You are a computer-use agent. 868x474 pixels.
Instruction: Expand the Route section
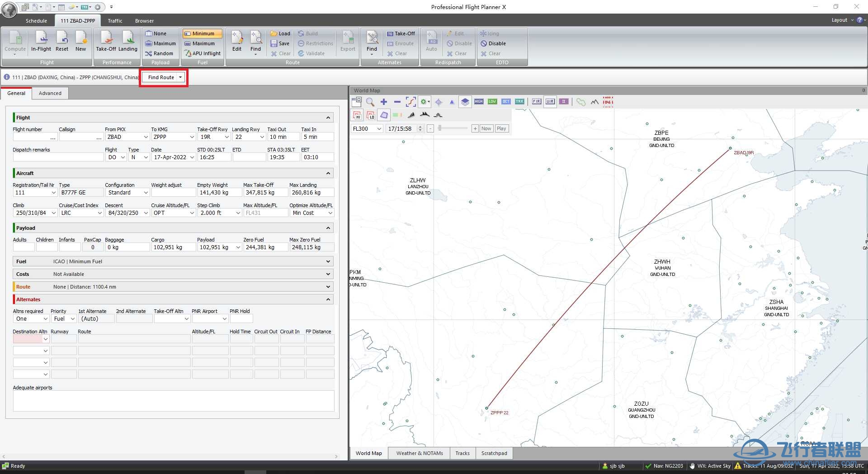click(x=329, y=287)
